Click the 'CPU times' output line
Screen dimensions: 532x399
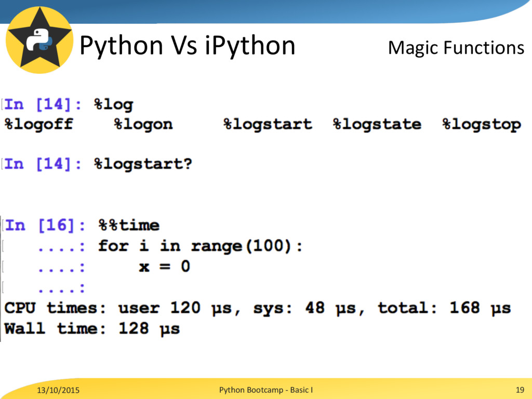(257, 308)
